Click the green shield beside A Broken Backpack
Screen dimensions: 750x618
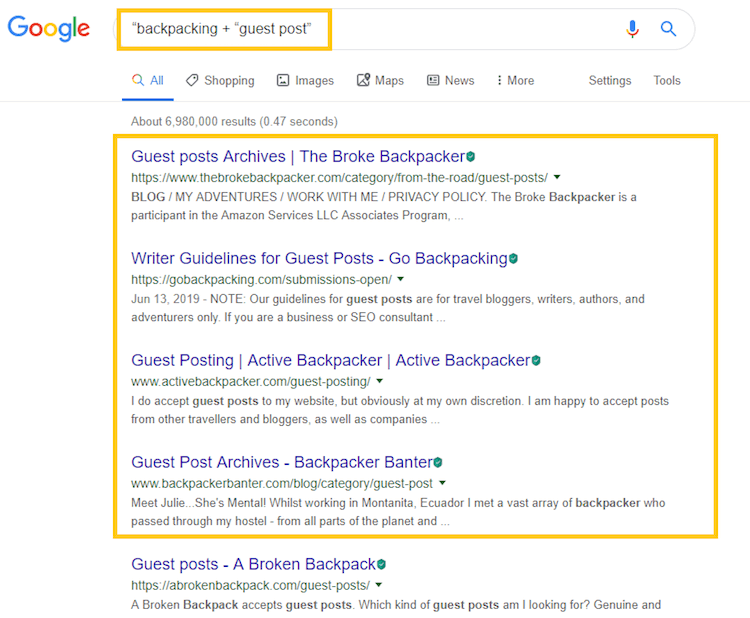pyautogui.click(x=381, y=564)
